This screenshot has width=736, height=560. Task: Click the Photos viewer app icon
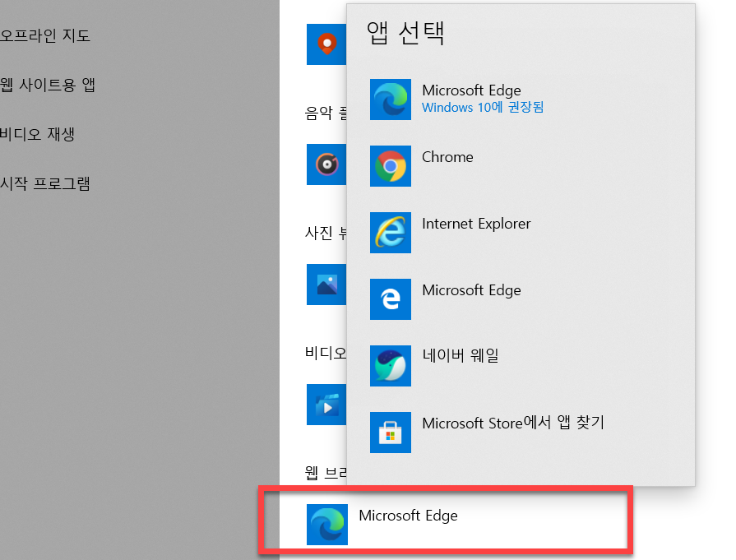(326, 285)
